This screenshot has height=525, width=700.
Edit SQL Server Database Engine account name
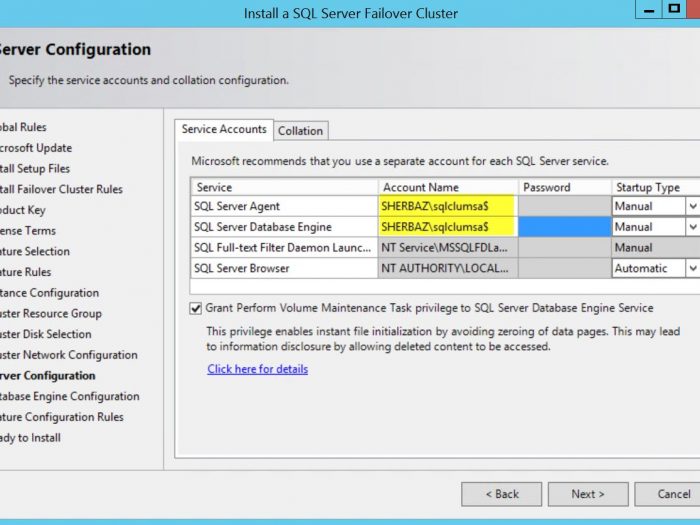[447, 227]
